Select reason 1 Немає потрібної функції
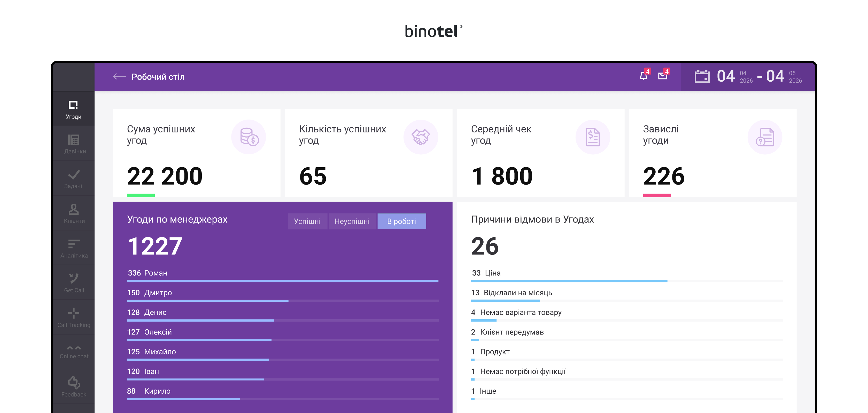Screen dimensions: 868x413 coord(627,374)
